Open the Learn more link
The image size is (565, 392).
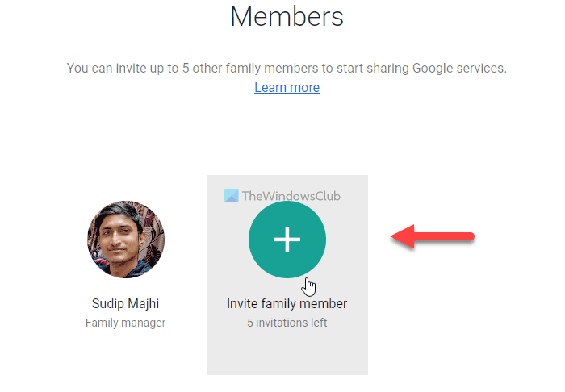tap(287, 87)
